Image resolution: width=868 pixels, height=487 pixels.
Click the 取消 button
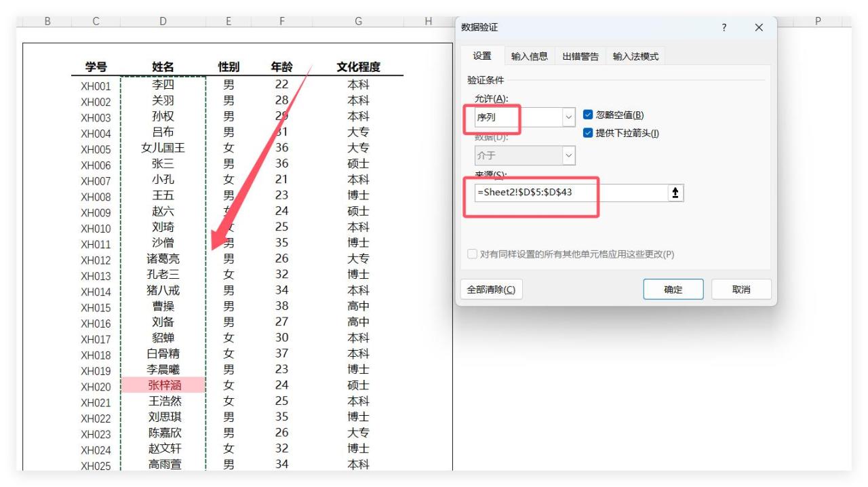coord(741,290)
